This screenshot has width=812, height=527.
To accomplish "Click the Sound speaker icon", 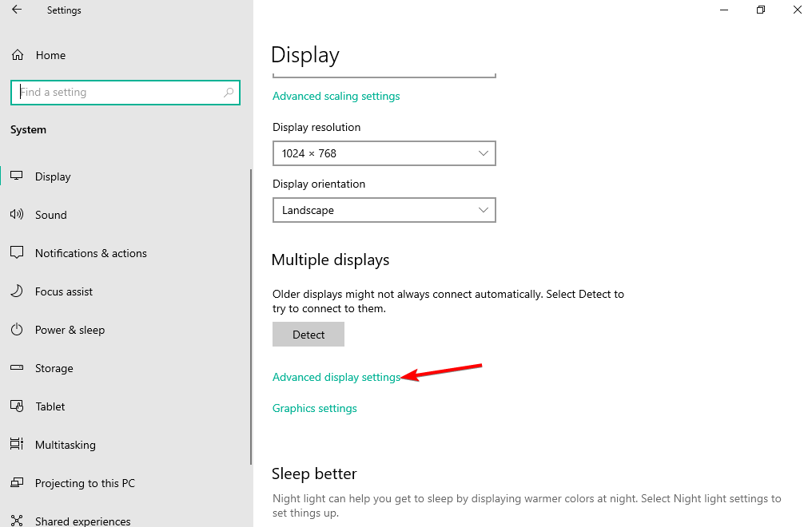I will (x=17, y=214).
